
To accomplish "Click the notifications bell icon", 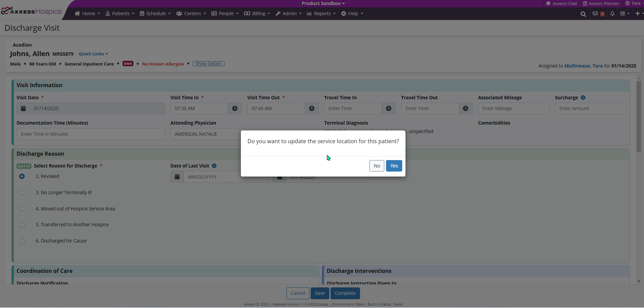I will pyautogui.click(x=612, y=14).
